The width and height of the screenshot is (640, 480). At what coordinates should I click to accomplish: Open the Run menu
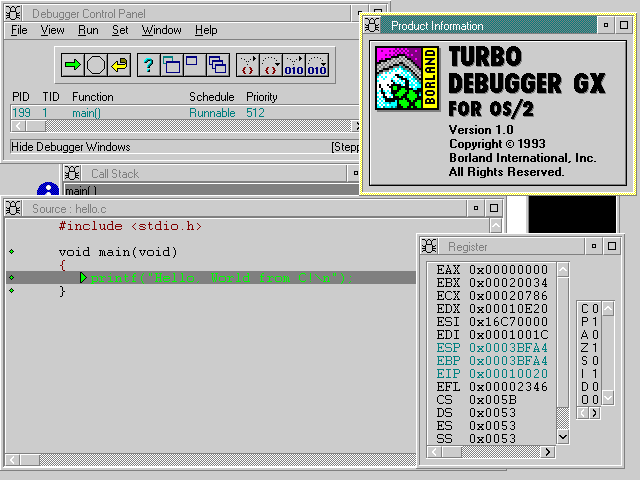[x=88, y=30]
